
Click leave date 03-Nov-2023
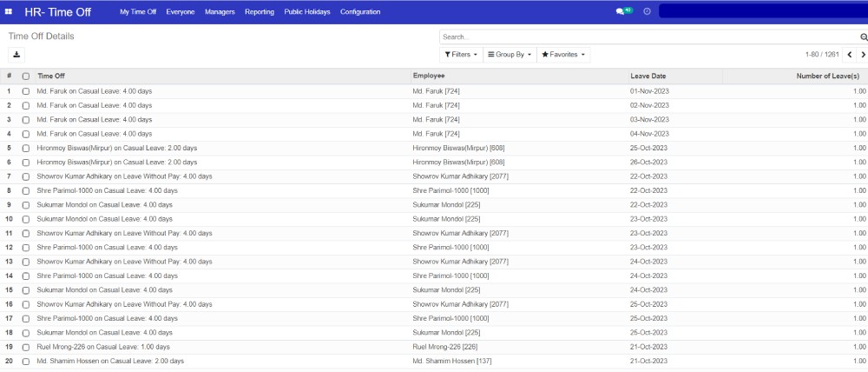pyautogui.click(x=649, y=119)
